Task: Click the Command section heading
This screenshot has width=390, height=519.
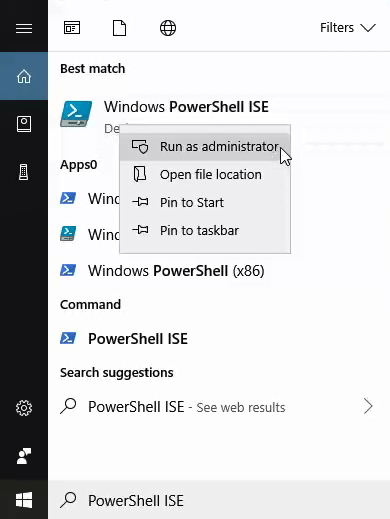Action: 90,304
